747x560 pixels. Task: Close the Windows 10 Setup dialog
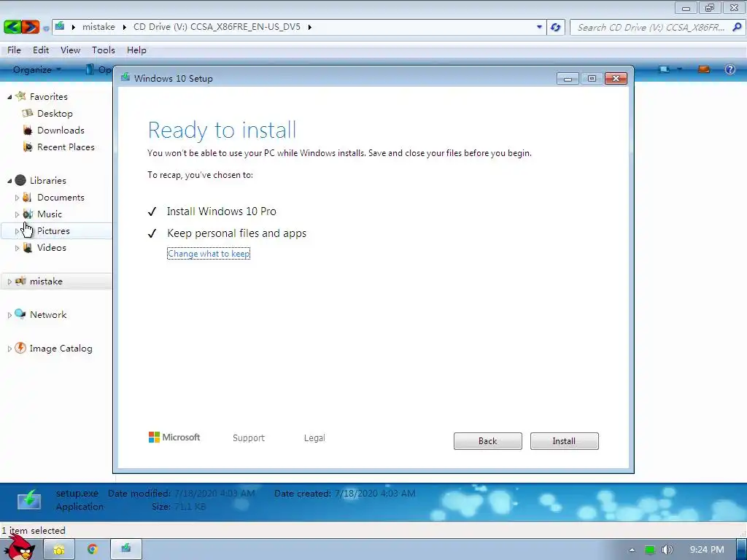point(616,79)
